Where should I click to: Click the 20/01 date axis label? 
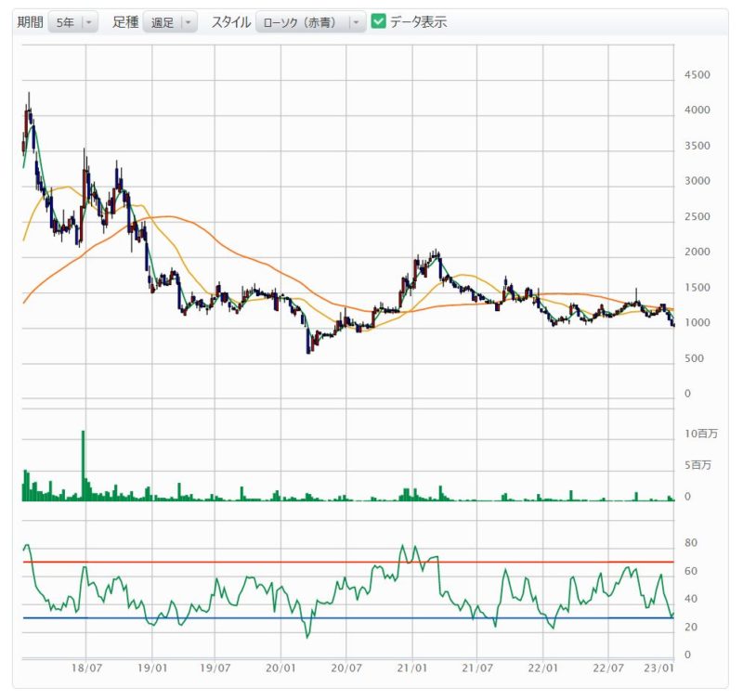(280, 668)
